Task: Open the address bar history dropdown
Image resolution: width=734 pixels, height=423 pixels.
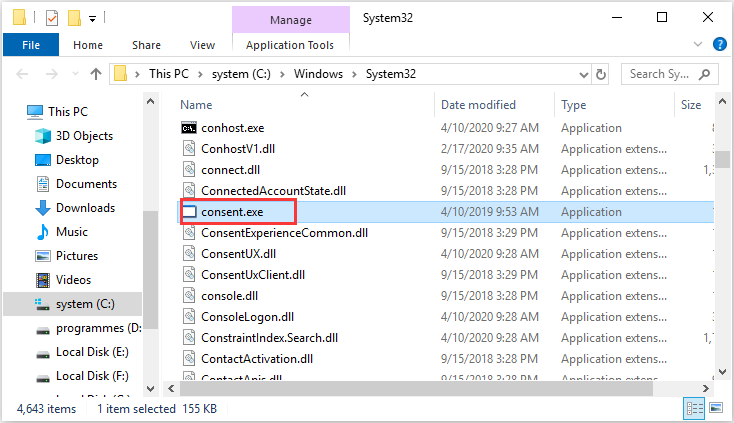Action: 583,74
